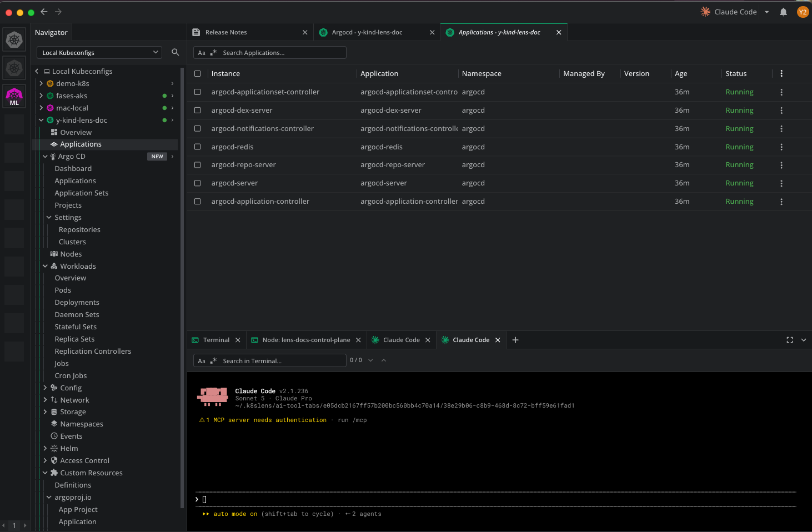
Task: Open cluster Overview in navigator
Action: (x=76, y=132)
